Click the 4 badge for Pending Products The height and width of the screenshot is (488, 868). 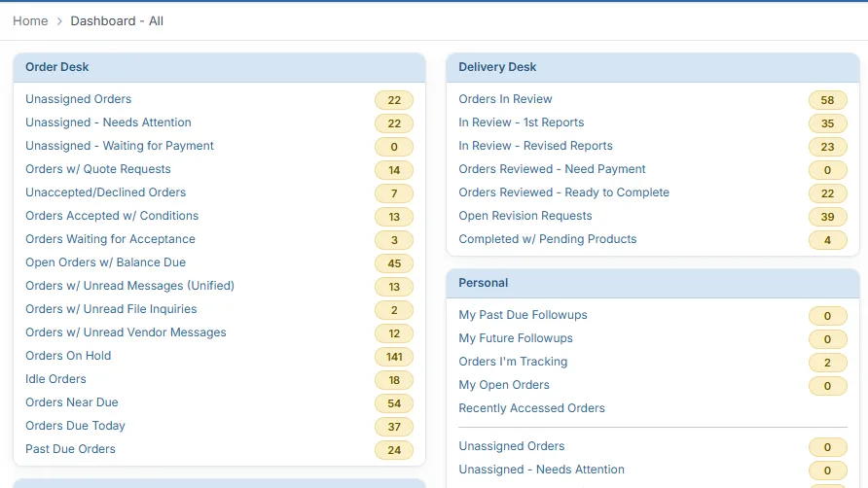[x=827, y=240]
